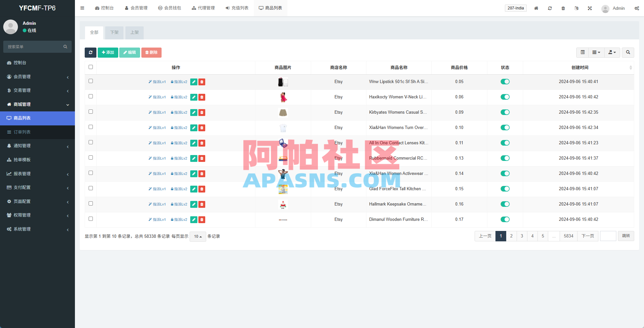This screenshot has height=328, width=644.
Task: Click the language switch icon in top bar
Action: (x=576, y=8)
